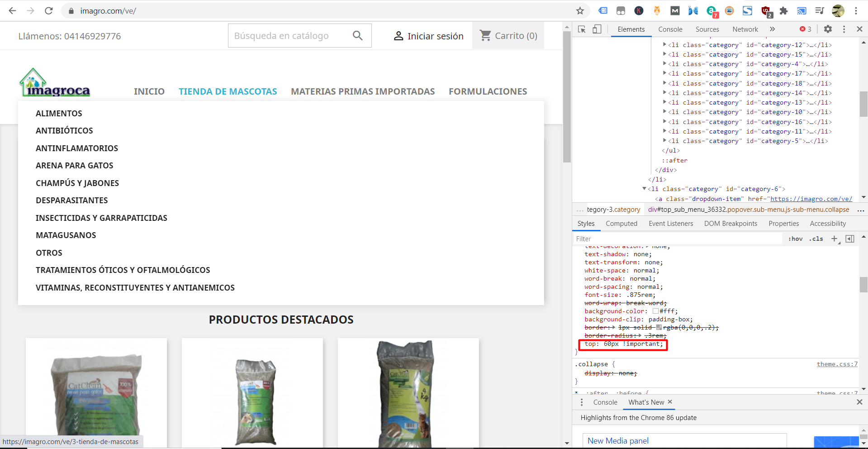
Task: Click the border rgba(0,0,0,.2) color swatch
Action: (x=659, y=327)
